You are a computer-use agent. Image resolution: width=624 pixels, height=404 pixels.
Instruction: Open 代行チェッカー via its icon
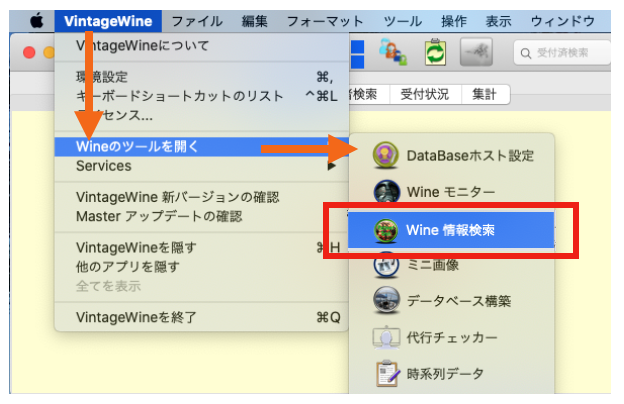click(386, 338)
